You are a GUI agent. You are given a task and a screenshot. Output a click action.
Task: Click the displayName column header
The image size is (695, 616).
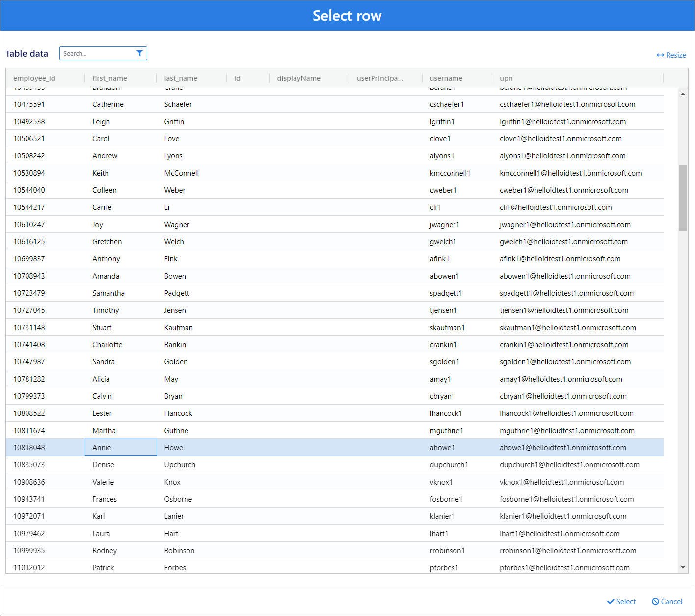click(x=298, y=78)
